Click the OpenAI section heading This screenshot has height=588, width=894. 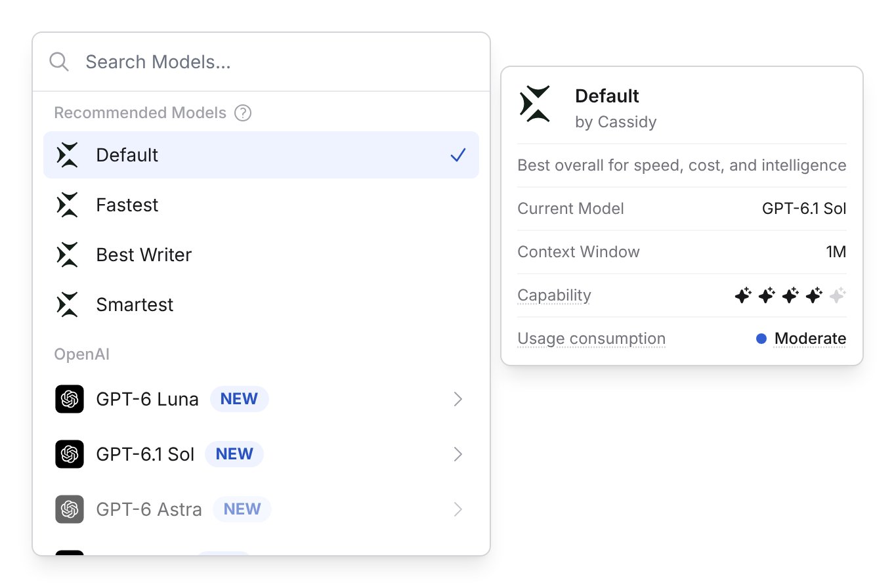tap(81, 354)
